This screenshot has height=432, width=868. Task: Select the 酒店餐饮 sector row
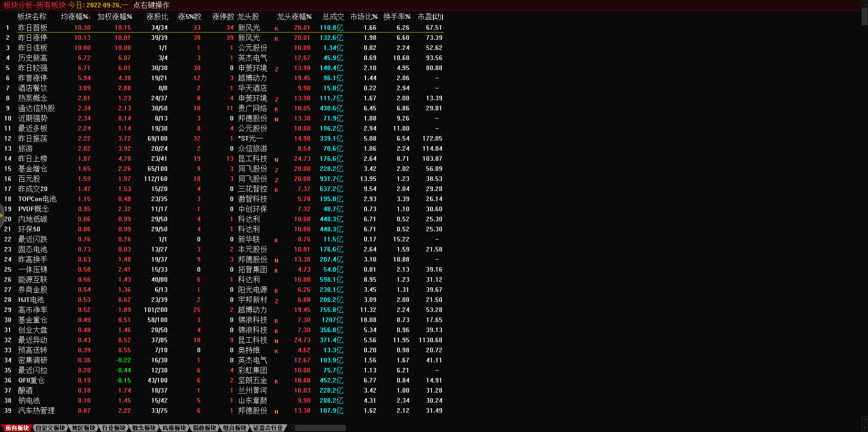tap(33, 88)
